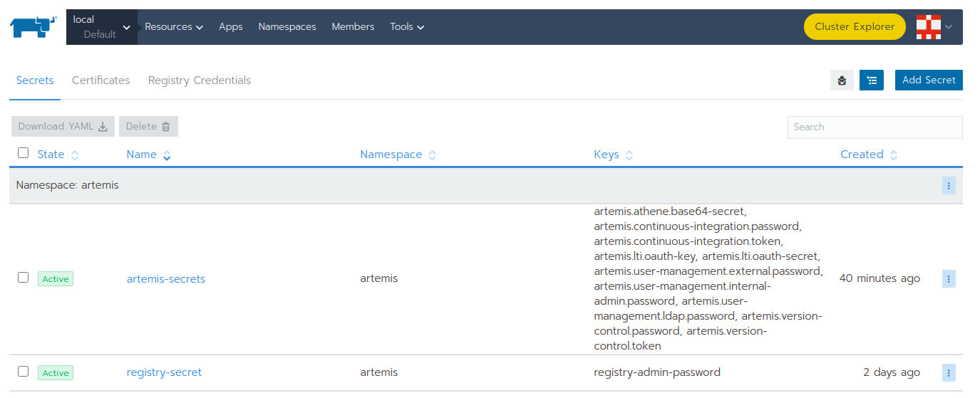Image resolution: width=980 pixels, height=398 pixels.
Task: Open the artemis-secrets link
Action: (x=165, y=279)
